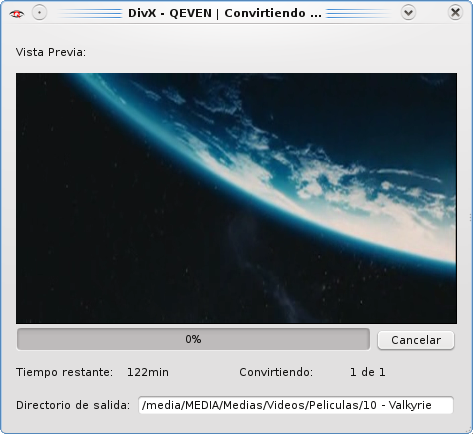The image size is (473, 434).
Task: Click the Cancelar button
Action: [416, 340]
